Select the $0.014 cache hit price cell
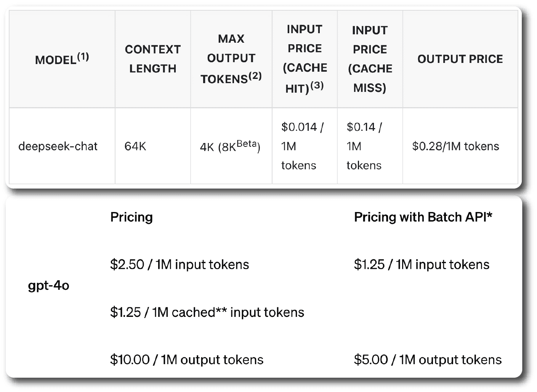This screenshot has height=392, width=537. point(302,146)
